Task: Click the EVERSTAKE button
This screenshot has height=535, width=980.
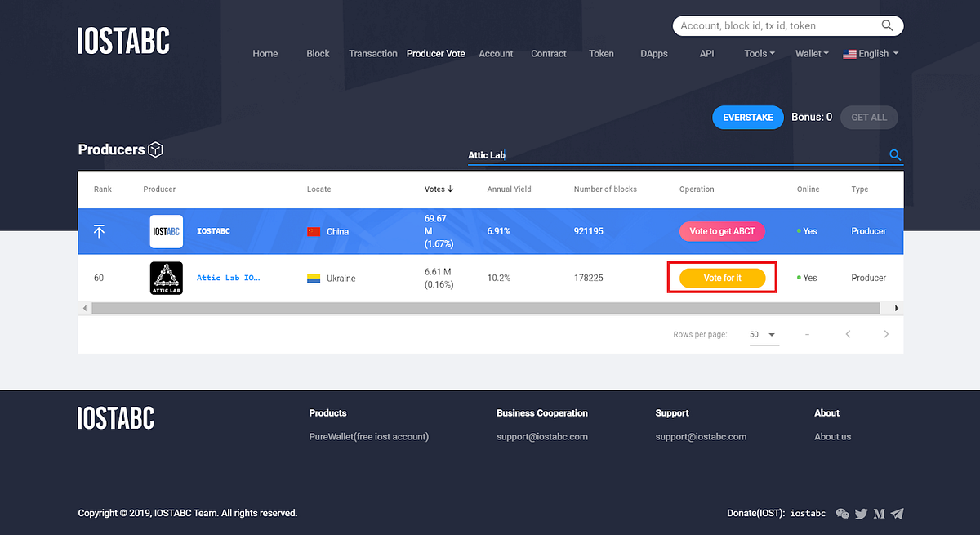Action: pyautogui.click(x=748, y=118)
